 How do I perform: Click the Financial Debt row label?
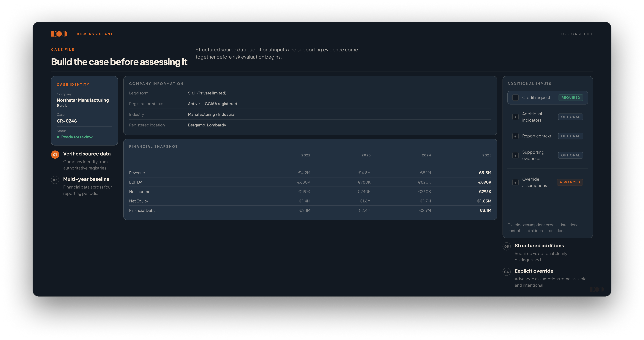(142, 210)
